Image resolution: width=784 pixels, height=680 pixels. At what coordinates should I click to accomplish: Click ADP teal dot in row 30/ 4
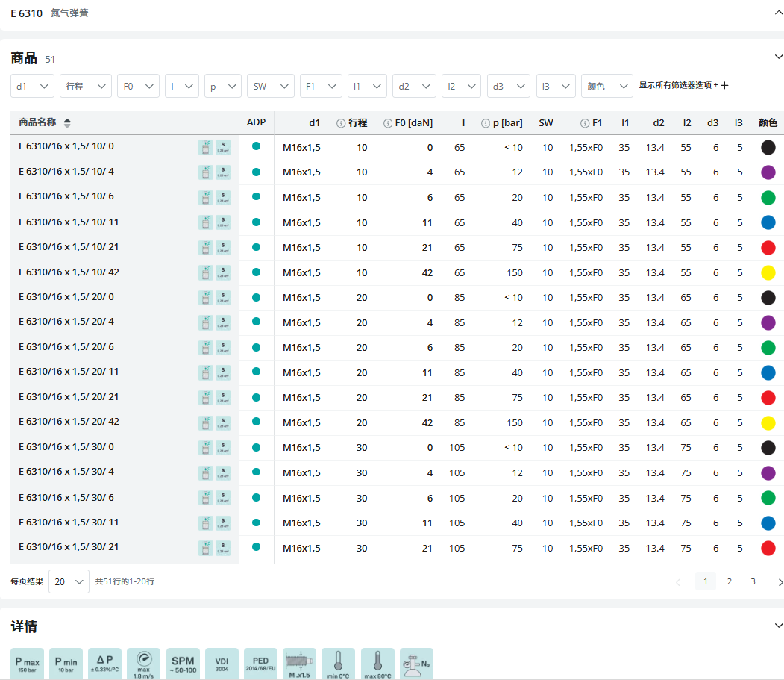click(x=256, y=471)
